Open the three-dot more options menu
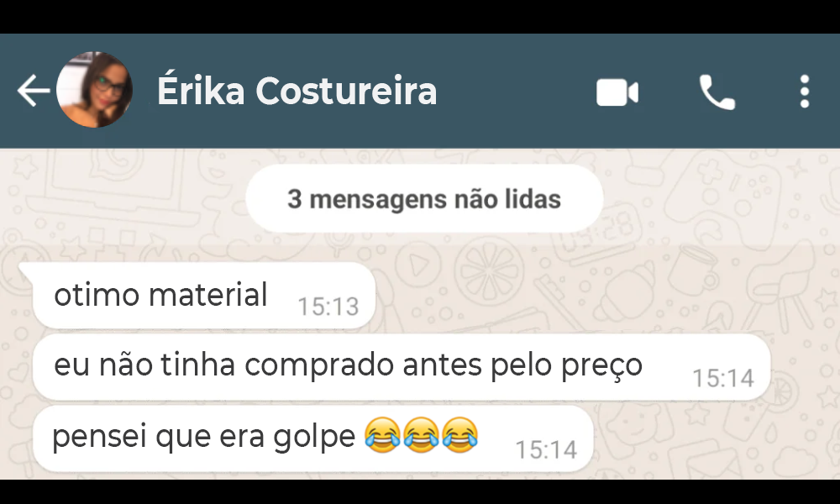This screenshot has width=840, height=504. [x=804, y=92]
